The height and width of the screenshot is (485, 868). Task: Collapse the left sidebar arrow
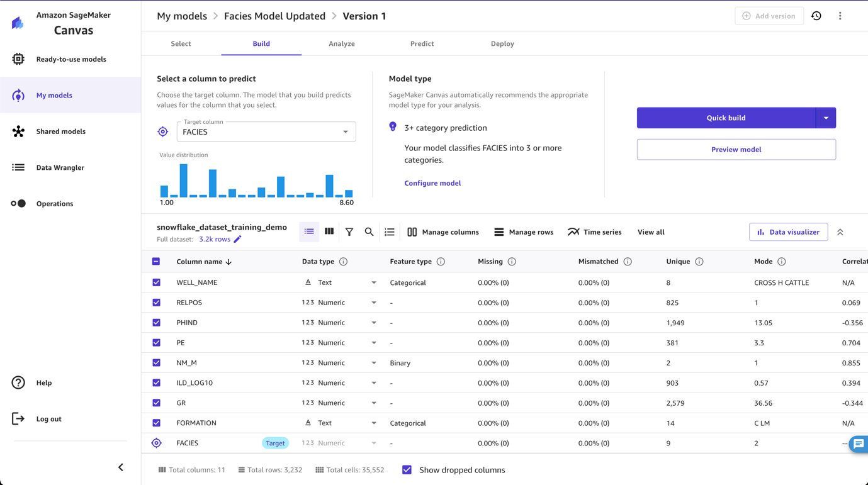(x=121, y=467)
